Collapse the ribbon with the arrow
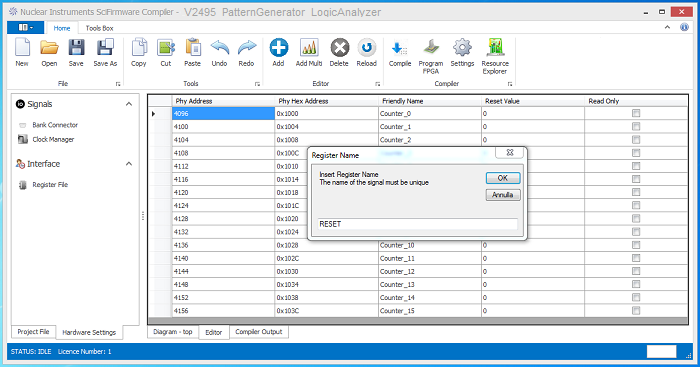This screenshot has width=700, height=367. (667, 27)
